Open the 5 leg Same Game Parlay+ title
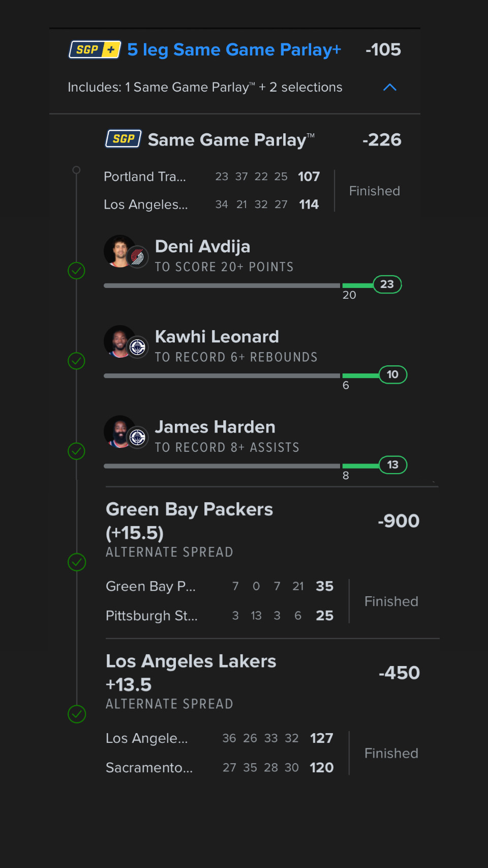Screen dimensions: 488x868 click(x=234, y=50)
